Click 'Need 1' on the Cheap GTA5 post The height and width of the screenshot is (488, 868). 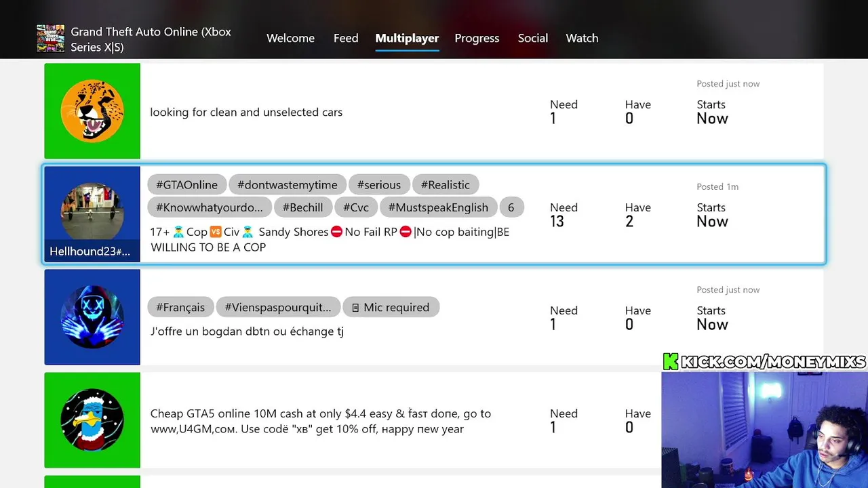coord(564,420)
